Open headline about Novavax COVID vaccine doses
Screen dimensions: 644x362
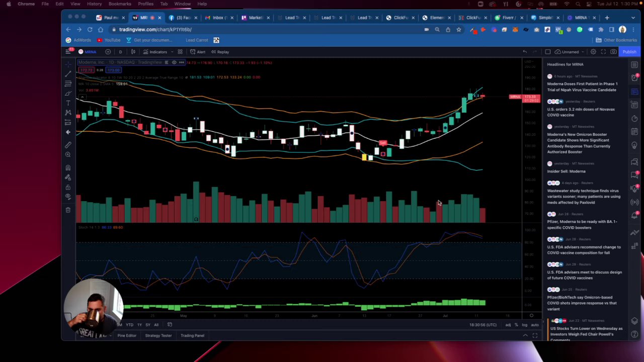point(581,112)
